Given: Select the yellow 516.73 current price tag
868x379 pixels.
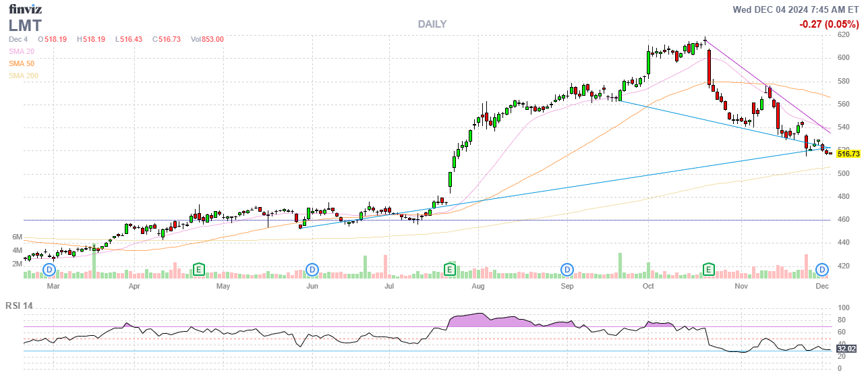Looking at the screenshot, I should [848, 154].
